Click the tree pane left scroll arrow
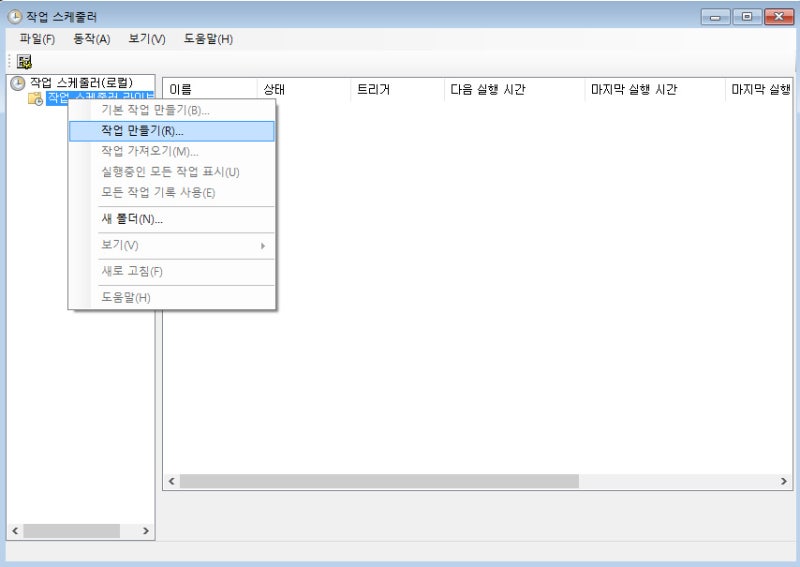 [x=15, y=531]
